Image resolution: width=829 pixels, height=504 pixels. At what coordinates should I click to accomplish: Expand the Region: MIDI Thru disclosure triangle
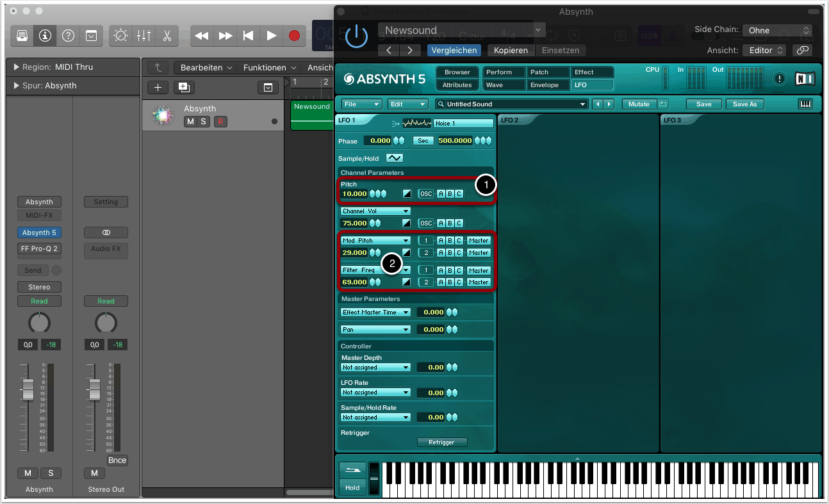(16, 67)
